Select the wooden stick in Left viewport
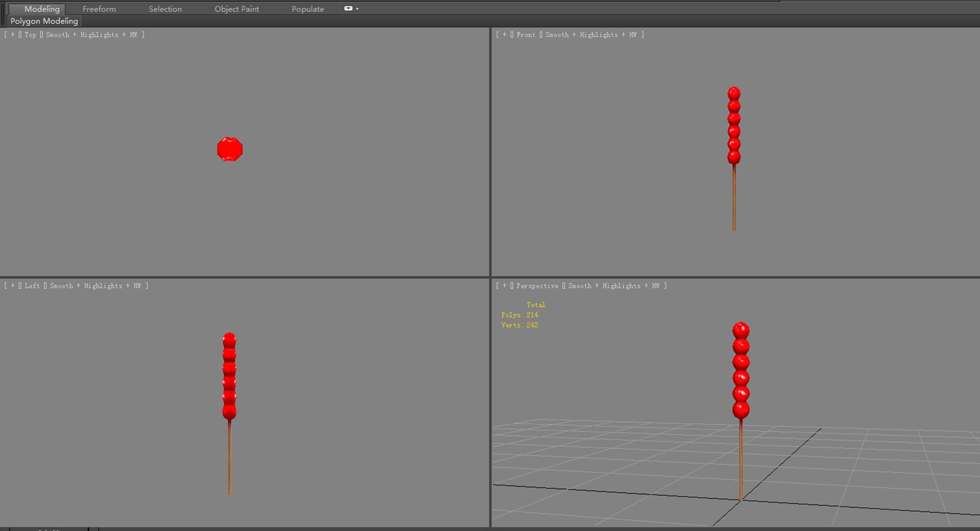Image resolution: width=980 pixels, height=531 pixels. click(x=229, y=457)
